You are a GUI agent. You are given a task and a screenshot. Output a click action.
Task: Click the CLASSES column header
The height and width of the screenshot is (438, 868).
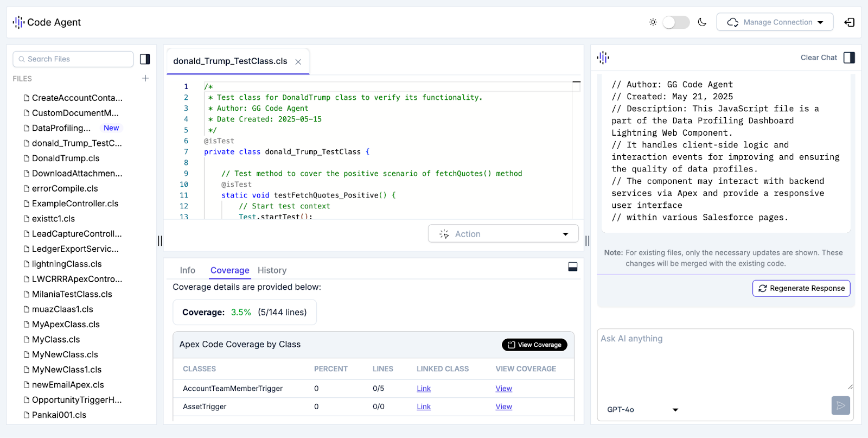click(199, 369)
